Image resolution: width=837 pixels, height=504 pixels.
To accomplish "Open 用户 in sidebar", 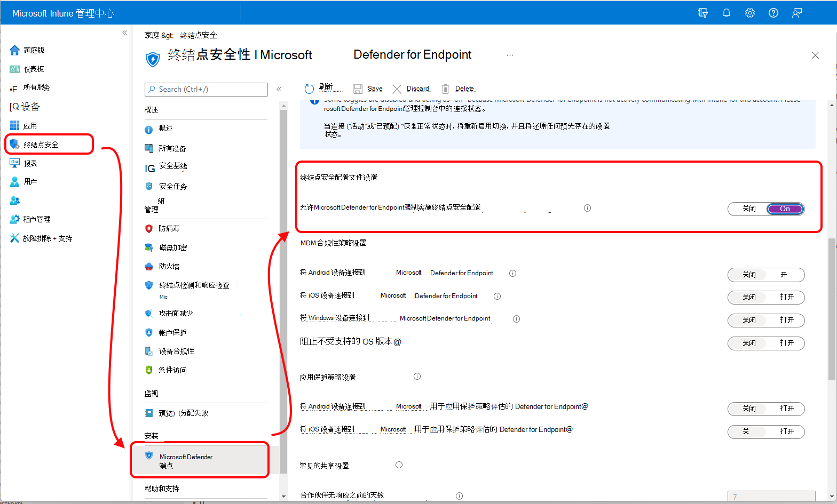I will [x=23, y=181].
